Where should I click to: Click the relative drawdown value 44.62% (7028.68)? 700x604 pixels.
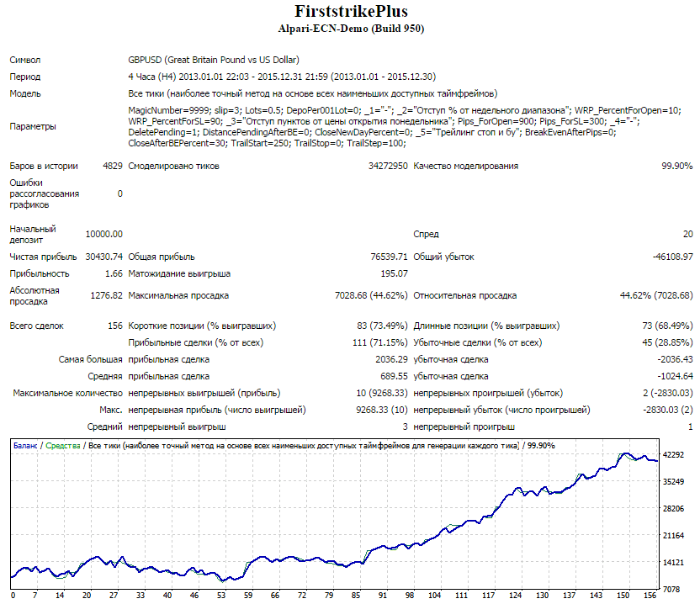coord(656,295)
